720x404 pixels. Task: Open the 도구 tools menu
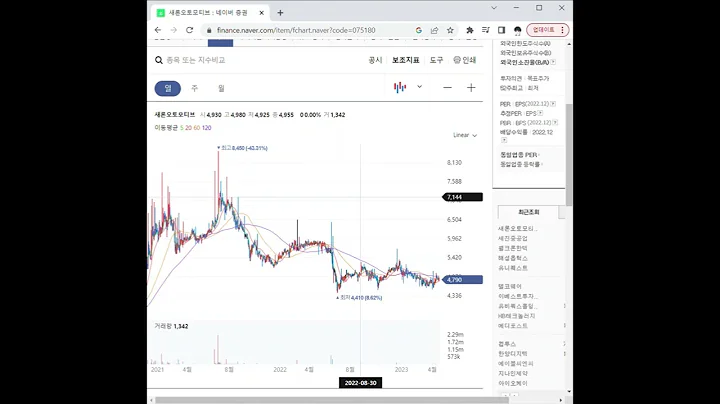coord(436,60)
